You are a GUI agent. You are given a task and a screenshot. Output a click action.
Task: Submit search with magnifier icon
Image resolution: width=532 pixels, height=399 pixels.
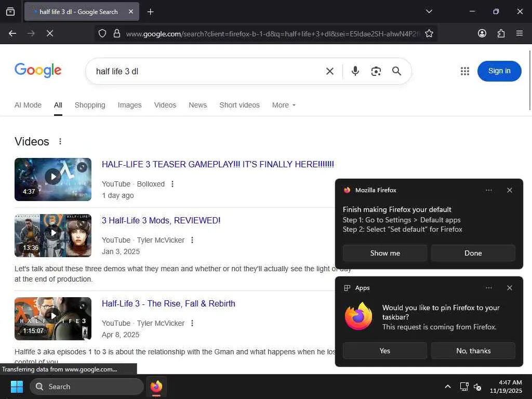coord(396,71)
